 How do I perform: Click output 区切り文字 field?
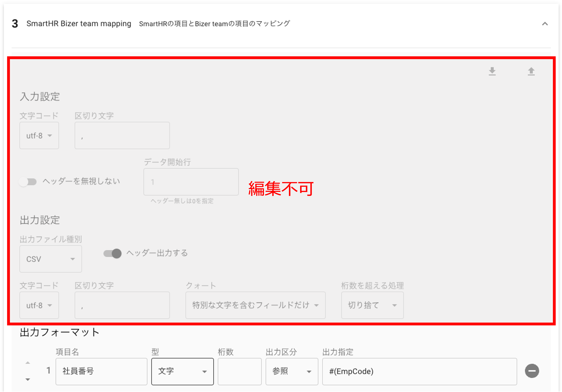tap(122, 305)
